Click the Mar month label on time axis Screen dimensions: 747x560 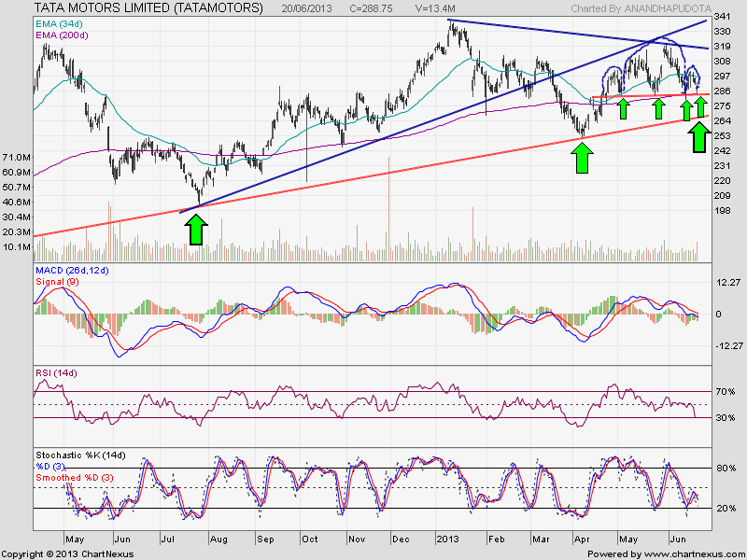coord(541,539)
